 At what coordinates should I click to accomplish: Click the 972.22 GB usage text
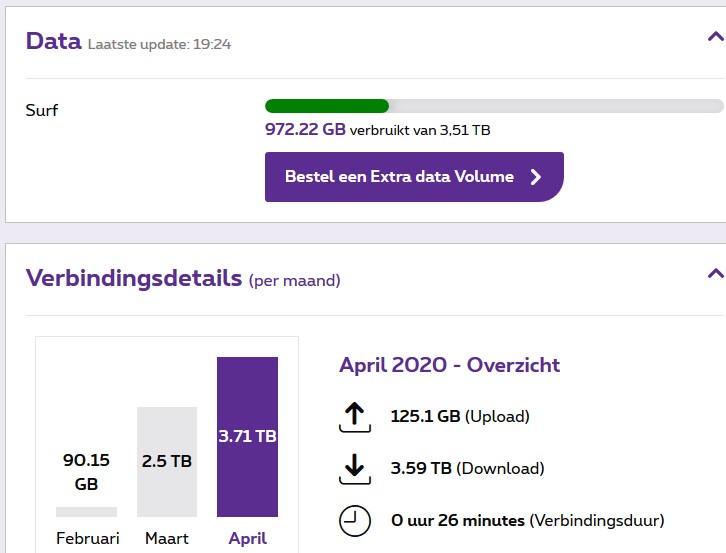point(304,129)
